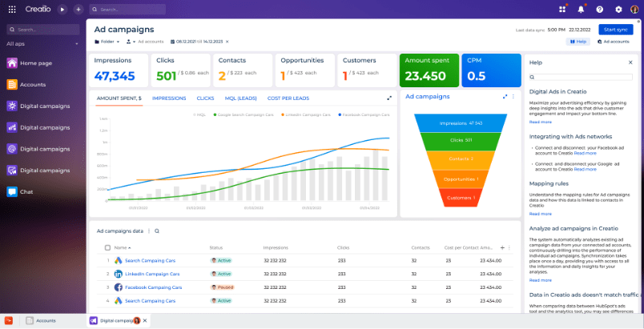Click the red icon in the bottom bar
The width and height of the screenshot is (644, 329).
[x=9, y=320]
